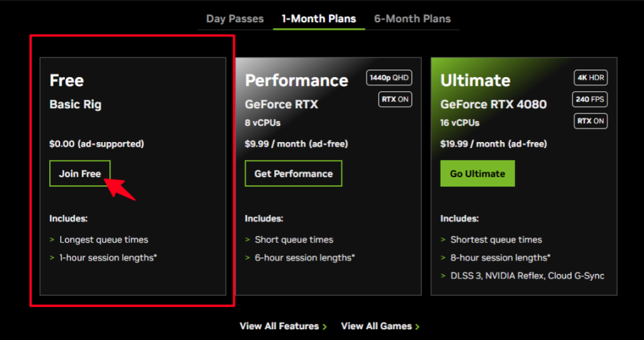Screen dimensions: 644x340
Task: Click the Basic Rig subtitle
Action: click(x=75, y=104)
